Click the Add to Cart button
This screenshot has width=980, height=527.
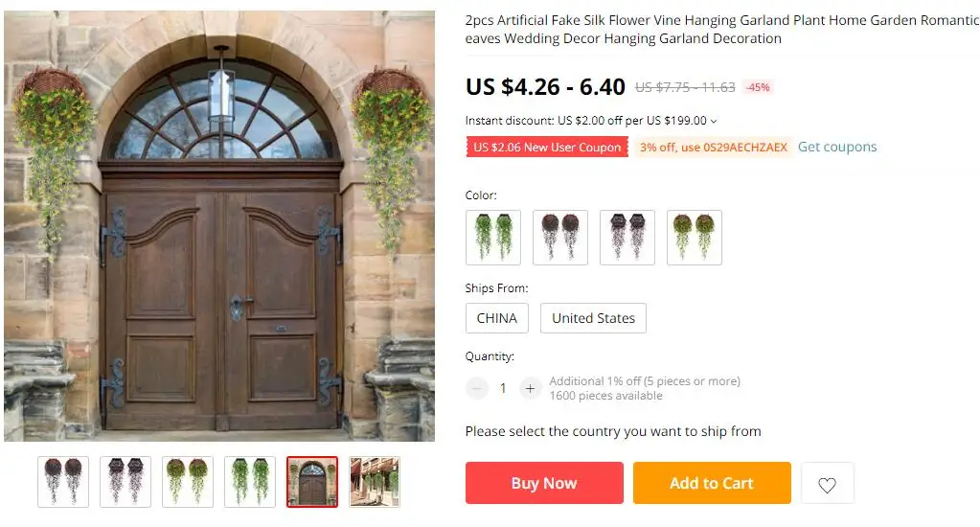[x=712, y=483]
